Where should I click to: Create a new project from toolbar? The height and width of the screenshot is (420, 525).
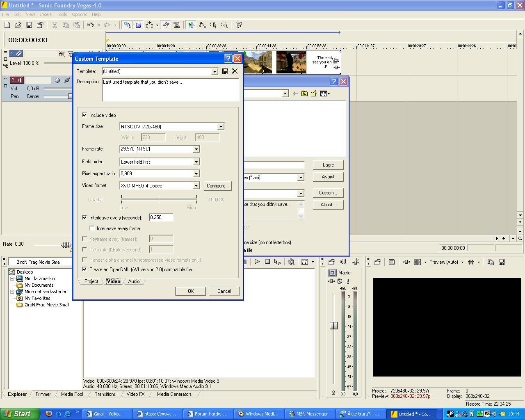7,25
